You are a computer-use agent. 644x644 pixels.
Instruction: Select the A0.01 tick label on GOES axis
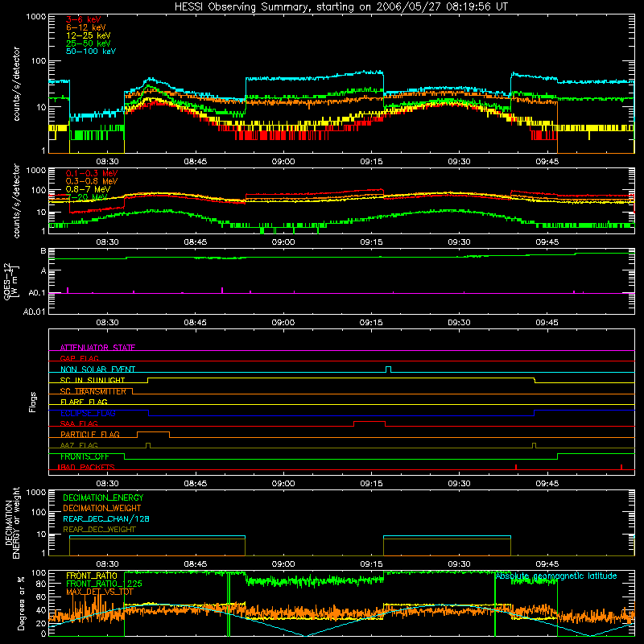click(34, 312)
